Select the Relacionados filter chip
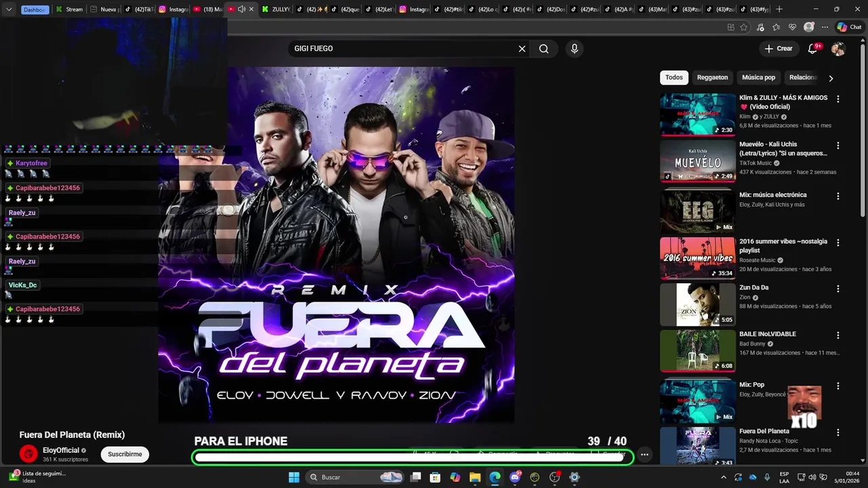The height and width of the screenshot is (488, 868). pos(804,77)
